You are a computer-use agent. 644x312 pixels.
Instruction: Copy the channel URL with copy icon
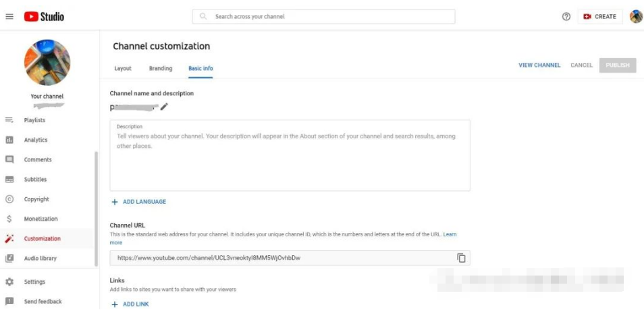tap(462, 258)
